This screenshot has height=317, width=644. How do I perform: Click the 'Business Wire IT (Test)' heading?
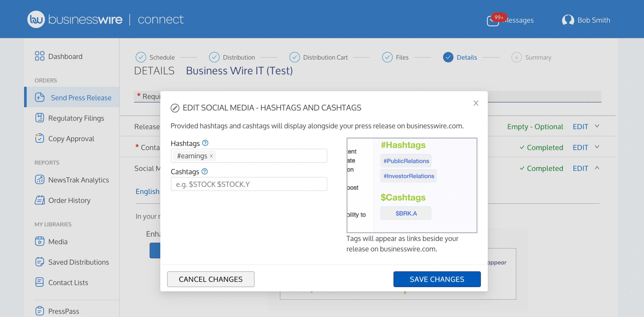[239, 71]
